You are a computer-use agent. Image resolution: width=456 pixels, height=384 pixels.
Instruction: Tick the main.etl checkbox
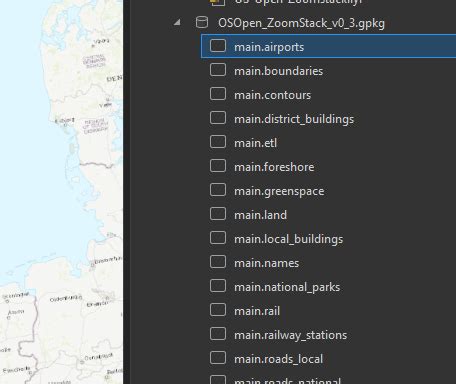point(218,142)
